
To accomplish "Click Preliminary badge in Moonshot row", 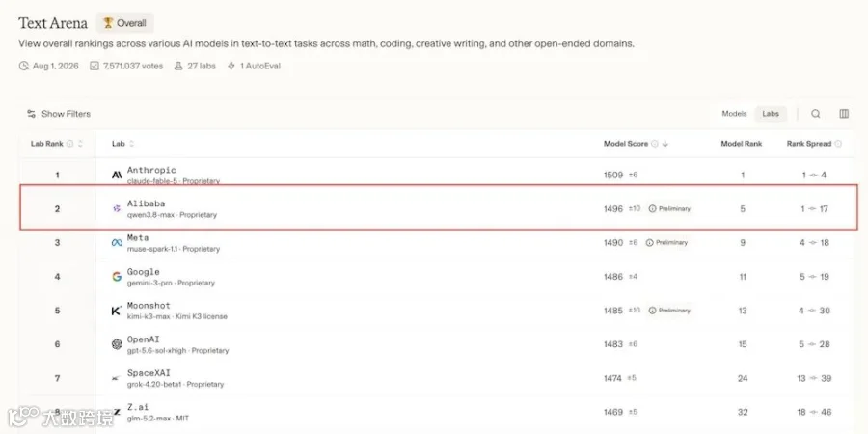I will click(x=670, y=311).
